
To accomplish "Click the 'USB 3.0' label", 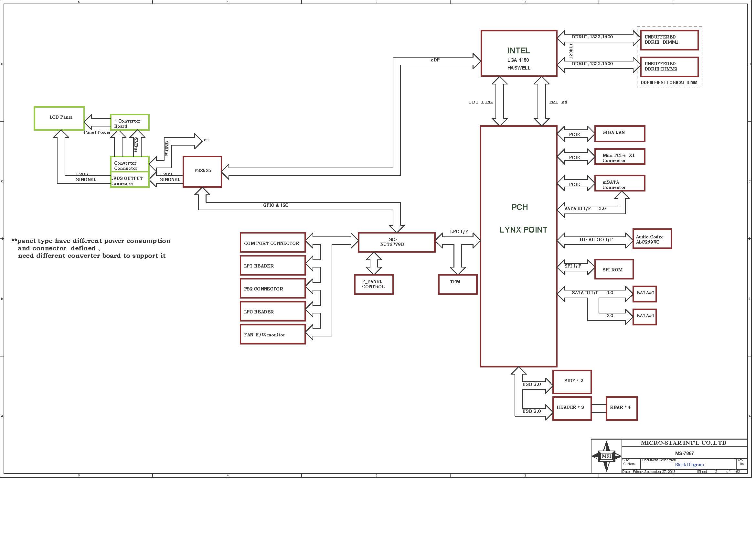I will tap(531, 385).
